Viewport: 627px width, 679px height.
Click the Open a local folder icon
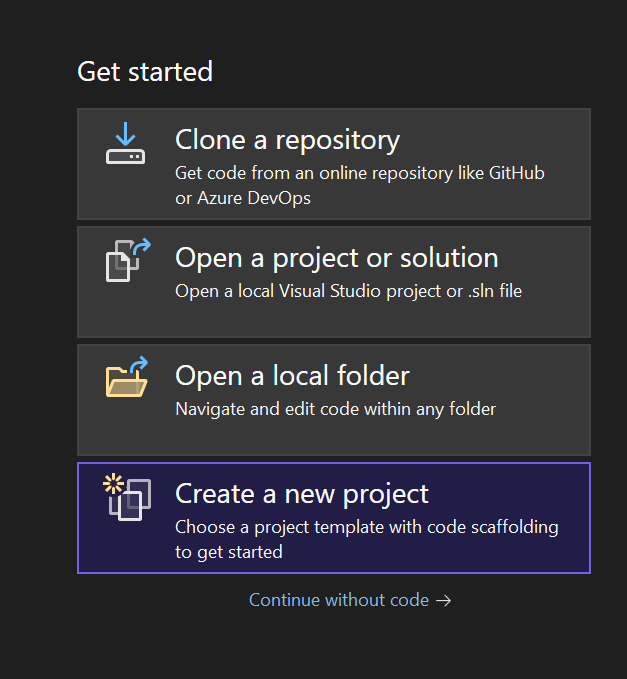click(127, 377)
